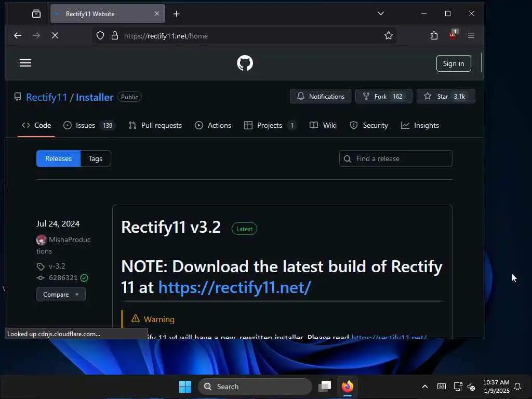The width and height of the screenshot is (532, 399).
Task: Open a new browser tab
Action: [177, 14]
